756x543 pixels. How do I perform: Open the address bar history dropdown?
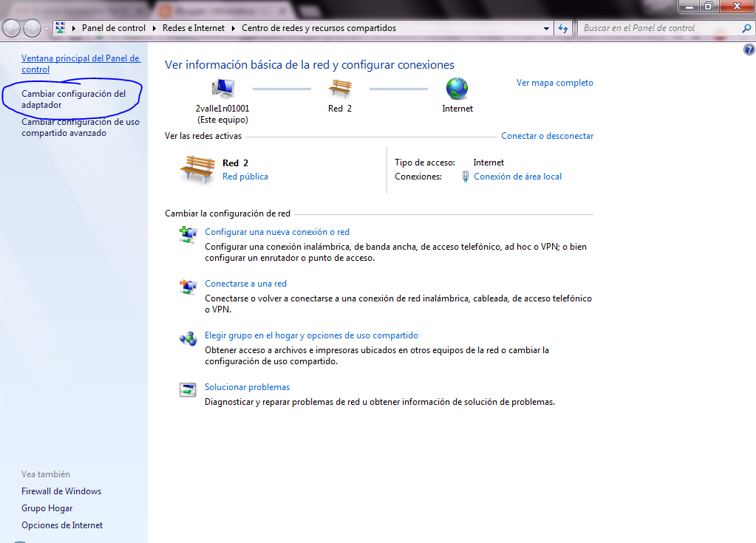(546, 28)
